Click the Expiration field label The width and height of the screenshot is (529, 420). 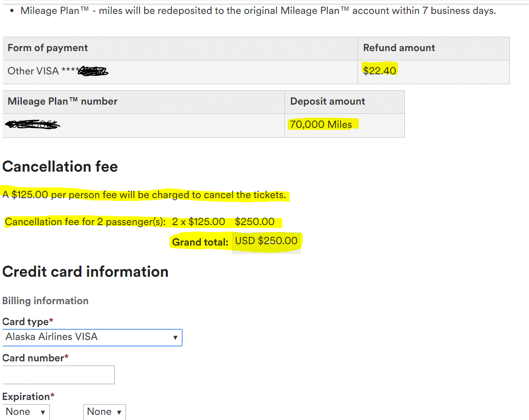click(26, 397)
